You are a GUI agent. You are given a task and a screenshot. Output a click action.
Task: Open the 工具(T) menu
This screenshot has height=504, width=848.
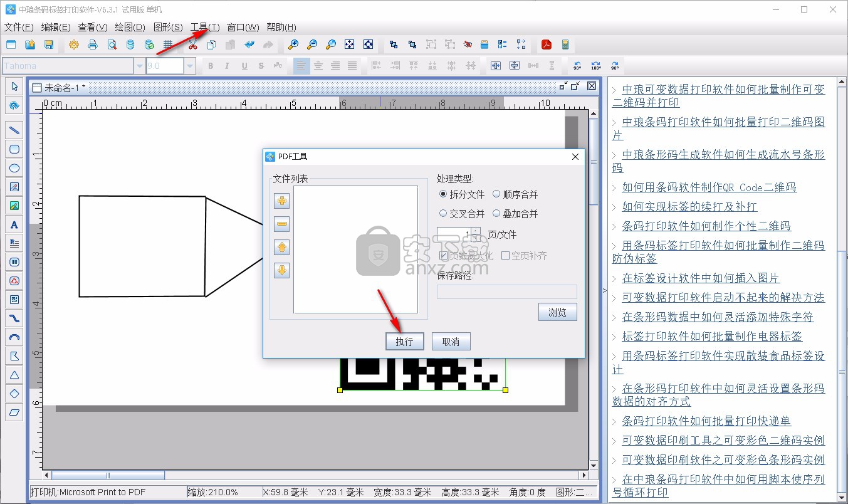(x=205, y=27)
